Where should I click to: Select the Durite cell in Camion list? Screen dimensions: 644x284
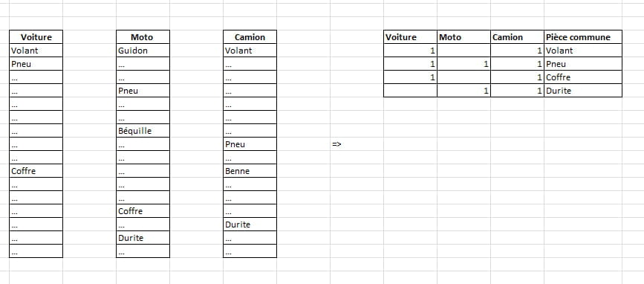(x=250, y=224)
